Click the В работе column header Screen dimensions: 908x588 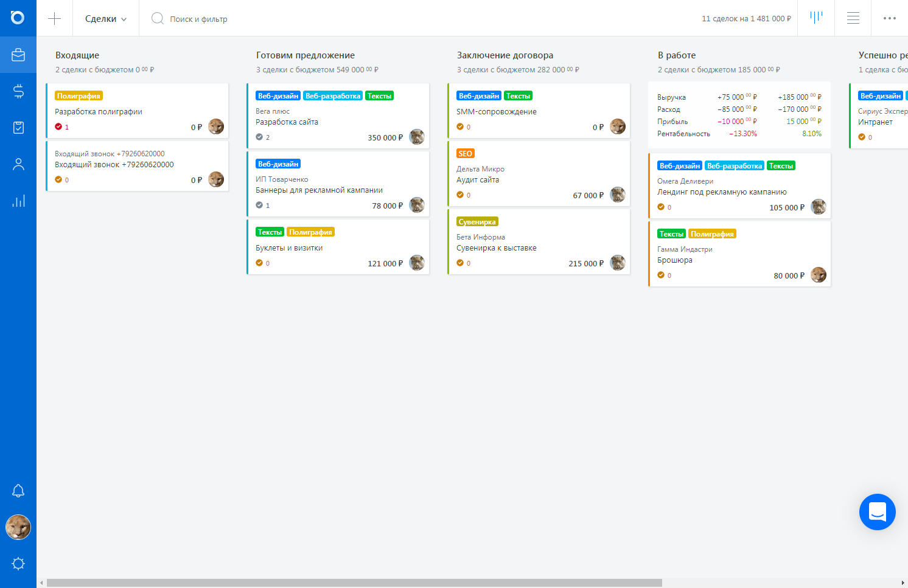(x=677, y=55)
